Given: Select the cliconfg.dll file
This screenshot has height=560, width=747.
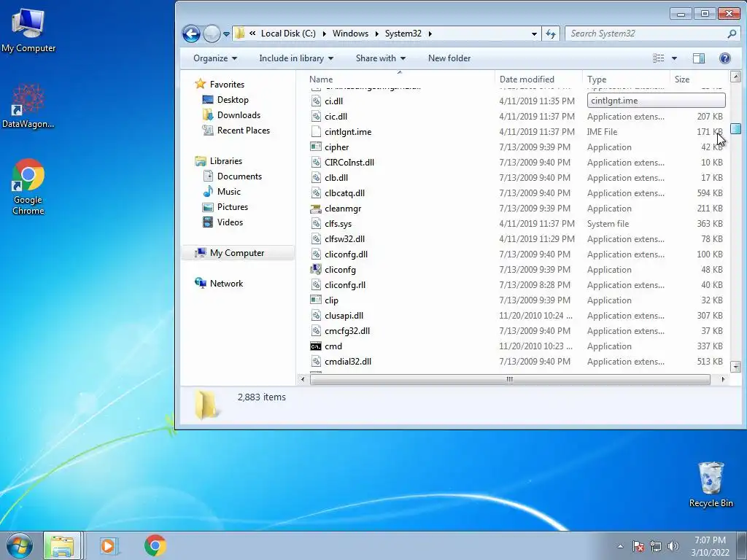Looking at the screenshot, I should tap(346, 254).
